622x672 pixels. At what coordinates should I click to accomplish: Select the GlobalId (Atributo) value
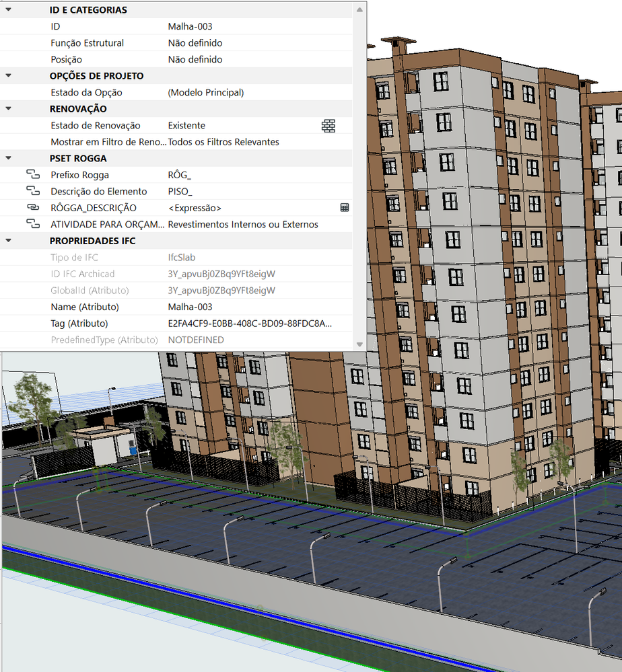pyautogui.click(x=221, y=291)
